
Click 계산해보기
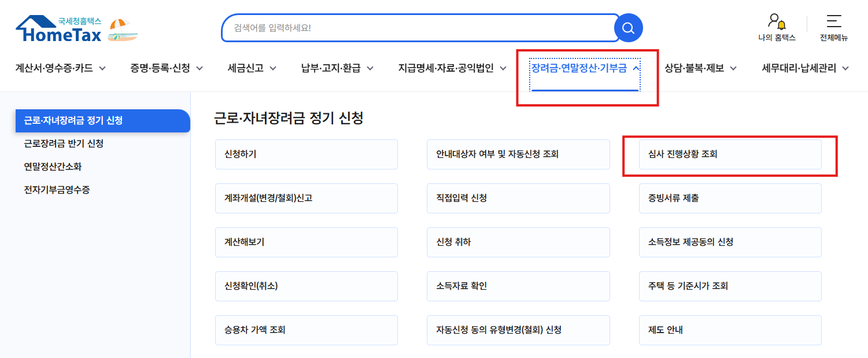point(306,242)
